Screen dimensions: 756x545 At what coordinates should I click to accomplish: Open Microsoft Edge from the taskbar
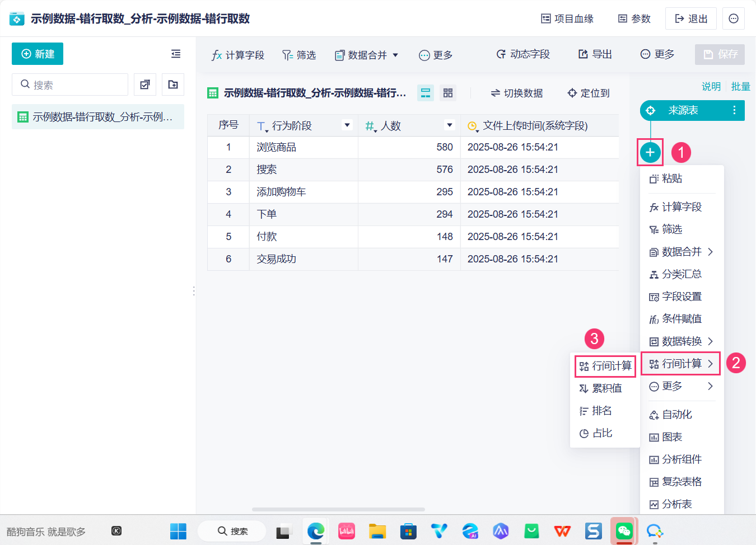(x=316, y=531)
